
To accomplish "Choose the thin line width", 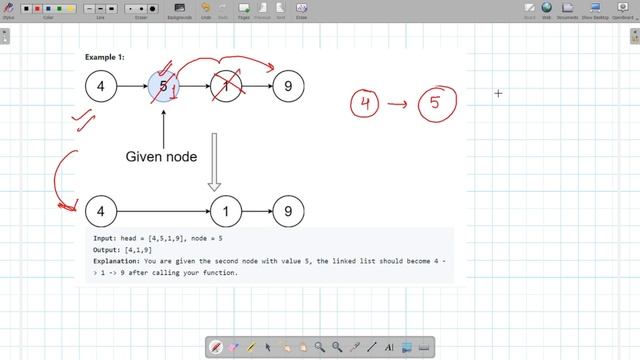I will coord(89,9).
